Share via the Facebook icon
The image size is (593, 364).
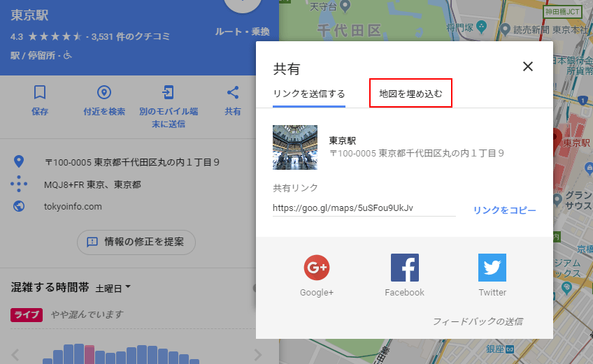coord(405,268)
